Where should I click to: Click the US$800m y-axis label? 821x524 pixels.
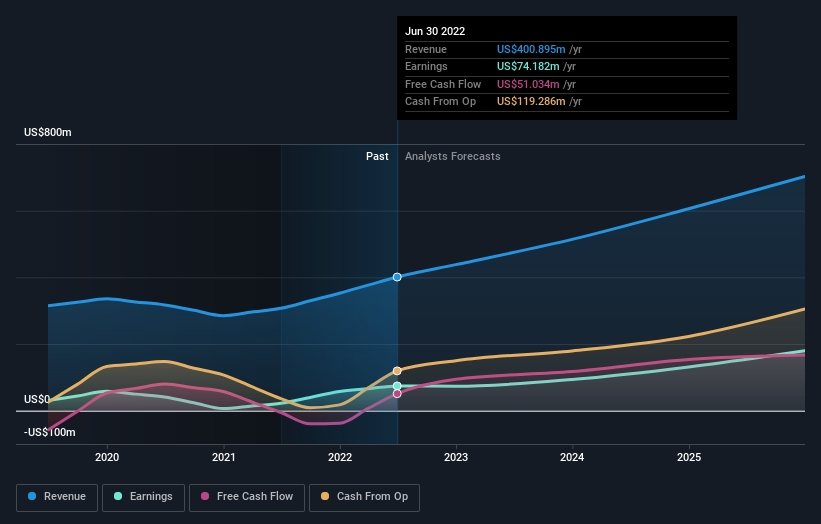[x=48, y=132]
